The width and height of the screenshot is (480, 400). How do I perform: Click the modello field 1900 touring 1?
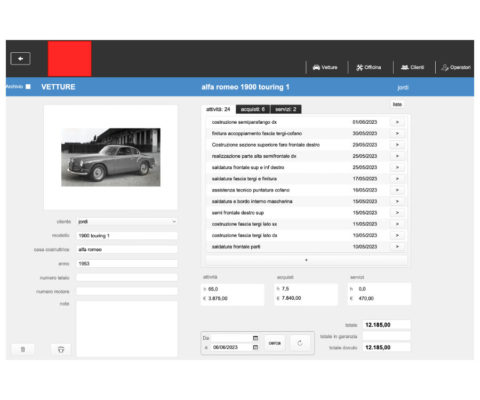127,236
